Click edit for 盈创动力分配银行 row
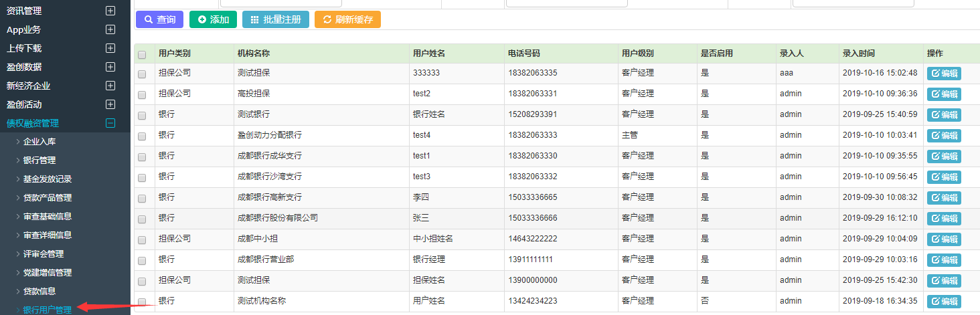 click(x=944, y=136)
